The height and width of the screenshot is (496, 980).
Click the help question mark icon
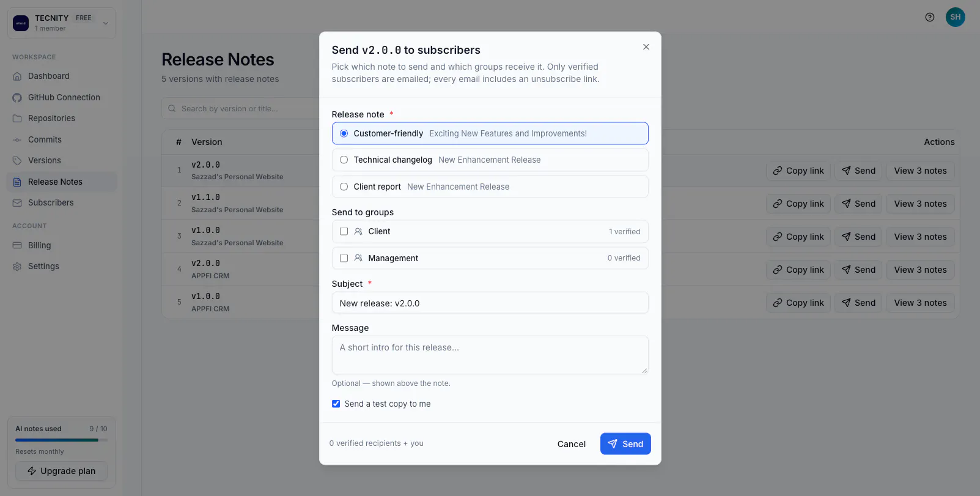929,17
